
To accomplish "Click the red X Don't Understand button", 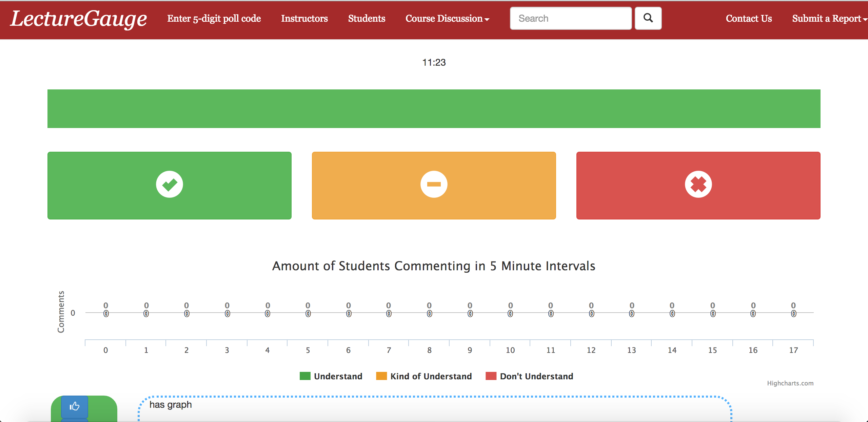I will click(x=698, y=185).
